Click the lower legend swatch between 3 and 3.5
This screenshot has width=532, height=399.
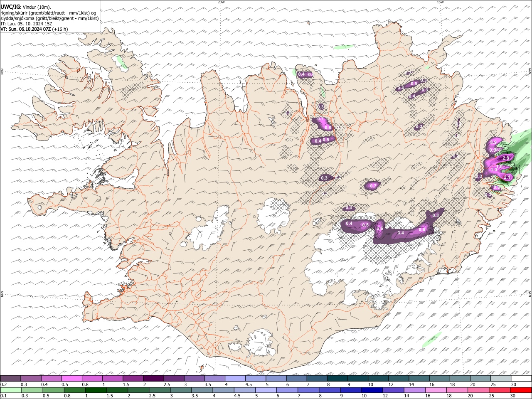coord(181,390)
